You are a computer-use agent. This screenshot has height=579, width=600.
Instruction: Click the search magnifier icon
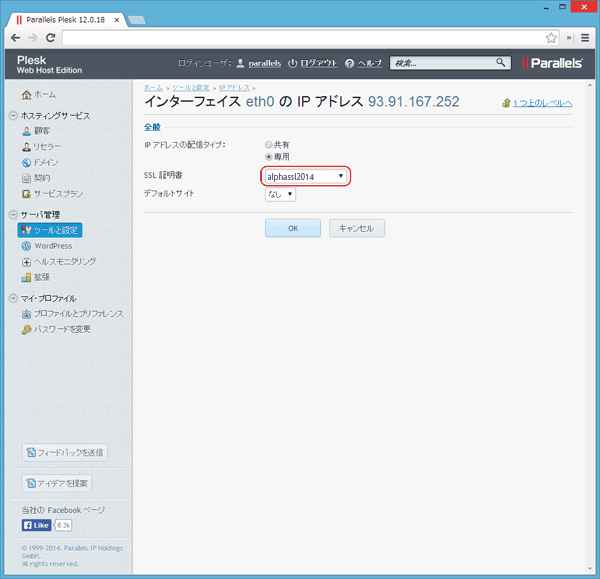(x=501, y=62)
